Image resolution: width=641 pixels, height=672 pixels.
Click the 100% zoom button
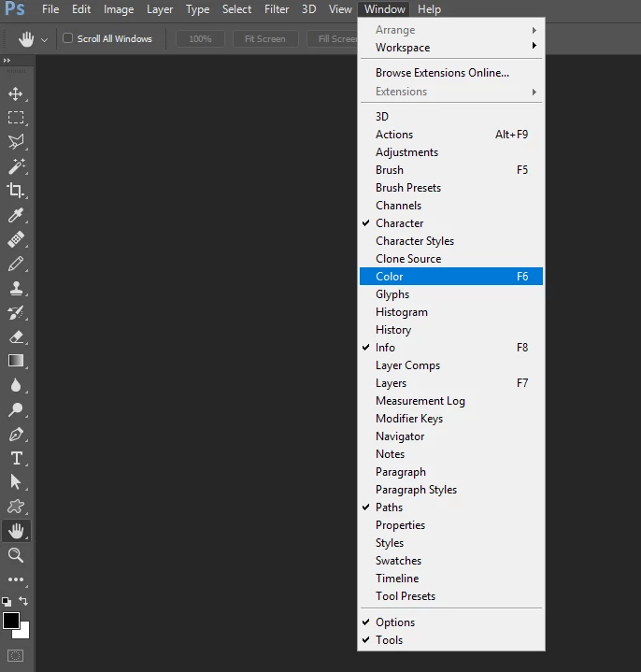tap(200, 39)
